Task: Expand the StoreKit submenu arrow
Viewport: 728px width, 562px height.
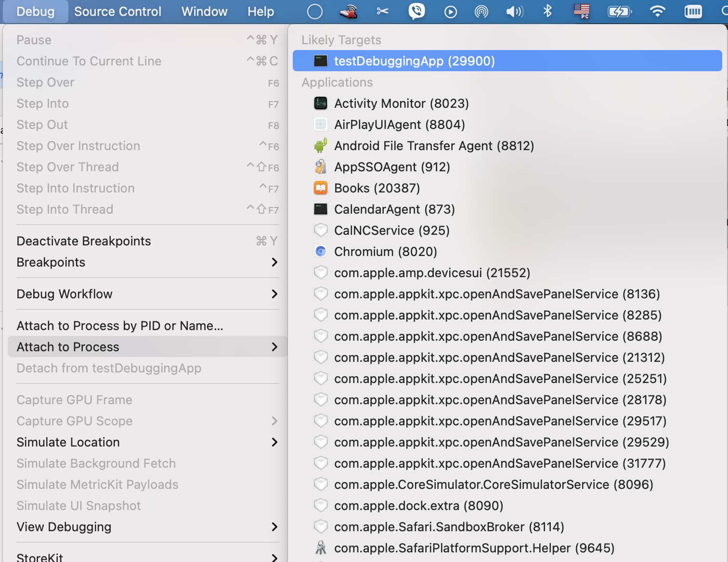Action: coord(274,558)
